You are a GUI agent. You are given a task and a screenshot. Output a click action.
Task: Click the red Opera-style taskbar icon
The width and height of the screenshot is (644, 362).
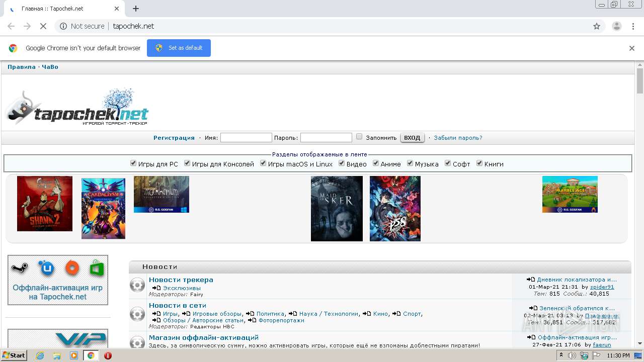tap(108, 355)
